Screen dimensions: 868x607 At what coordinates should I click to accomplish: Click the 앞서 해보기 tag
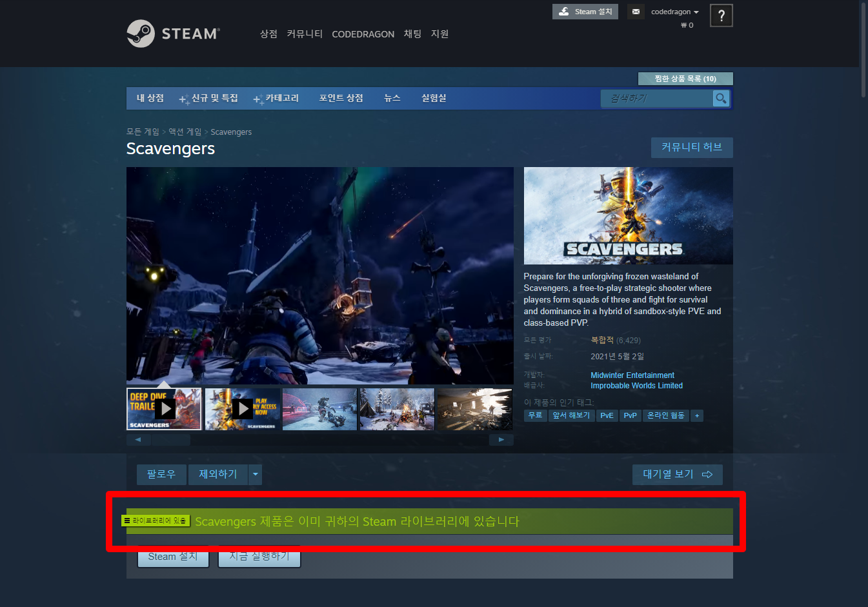click(x=571, y=416)
